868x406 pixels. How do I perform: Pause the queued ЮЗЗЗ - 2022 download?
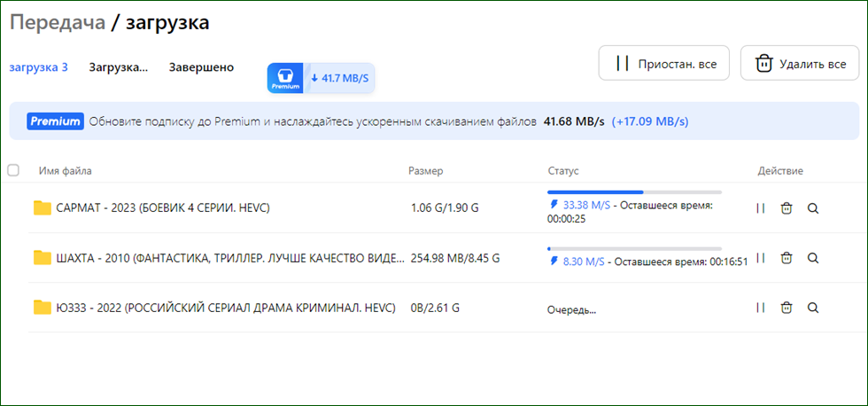pyautogui.click(x=761, y=308)
